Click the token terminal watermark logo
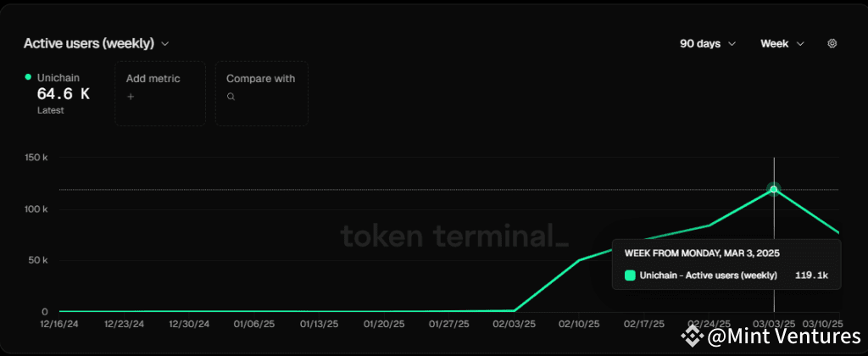The width and height of the screenshot is (868, 356). [454, 235]
